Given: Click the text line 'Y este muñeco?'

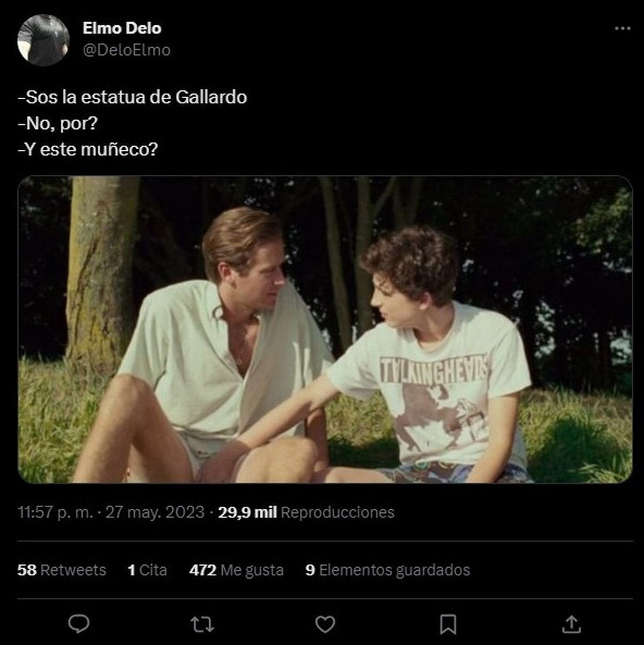Looking at the screenshot, I should (x=88, y=149).
